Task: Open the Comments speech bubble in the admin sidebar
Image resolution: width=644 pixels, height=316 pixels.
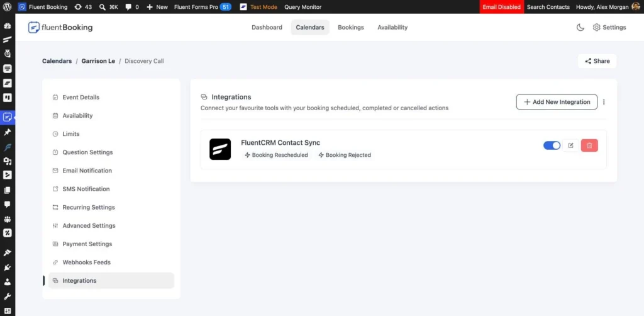Action: point(8,204)
